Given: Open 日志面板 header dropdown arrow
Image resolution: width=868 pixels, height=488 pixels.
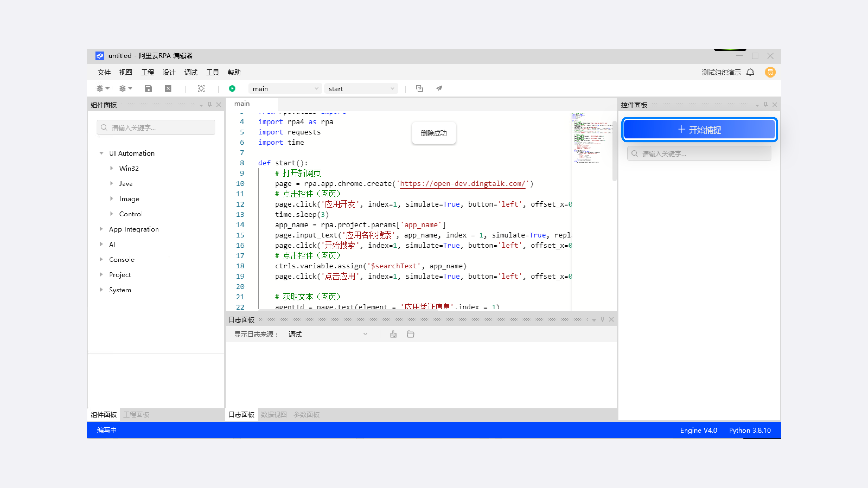Looking at the screenshot, I should click(x=594, y=320).
